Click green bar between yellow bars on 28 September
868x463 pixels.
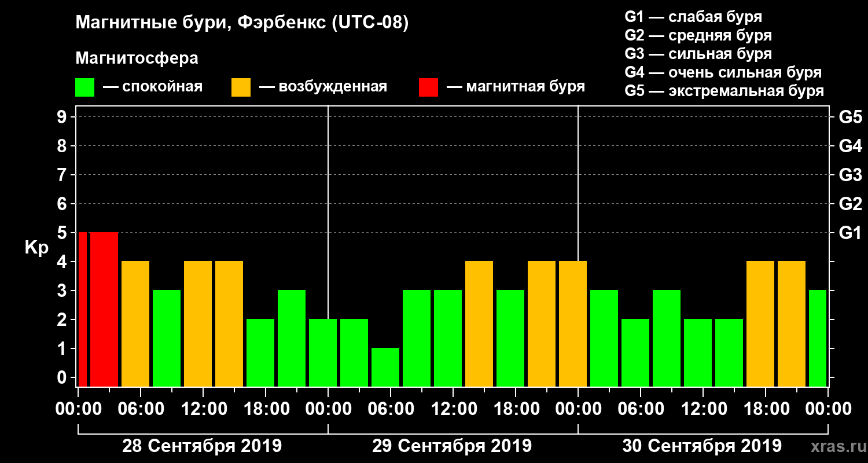(x=167, y=338)
